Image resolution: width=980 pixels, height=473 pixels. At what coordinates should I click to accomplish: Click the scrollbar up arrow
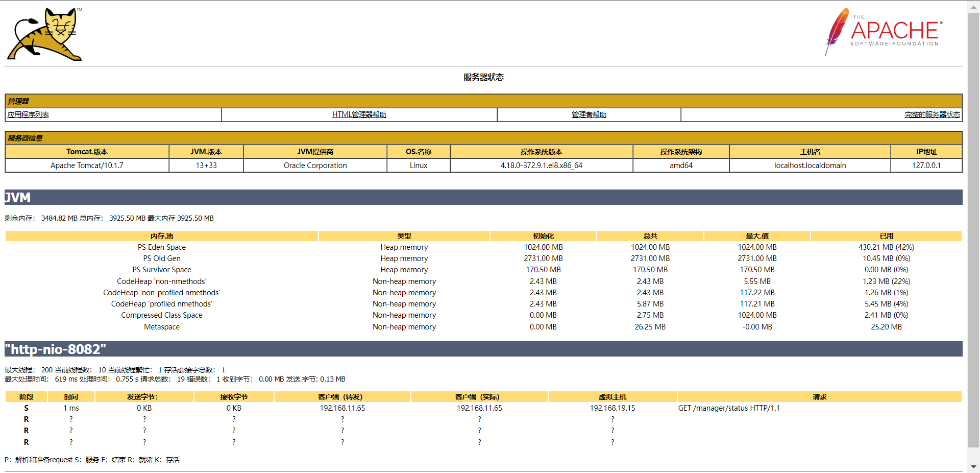point(973,6)
